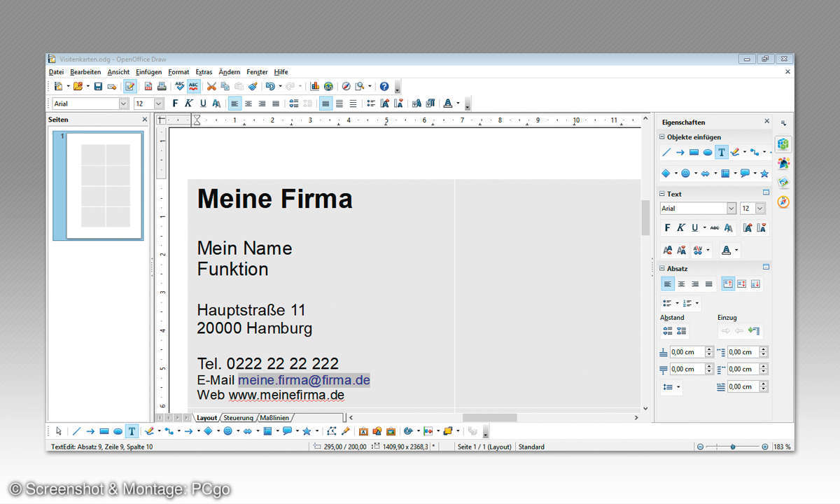Select the ellipse tool in the sidebar

(x=708, y=152)
